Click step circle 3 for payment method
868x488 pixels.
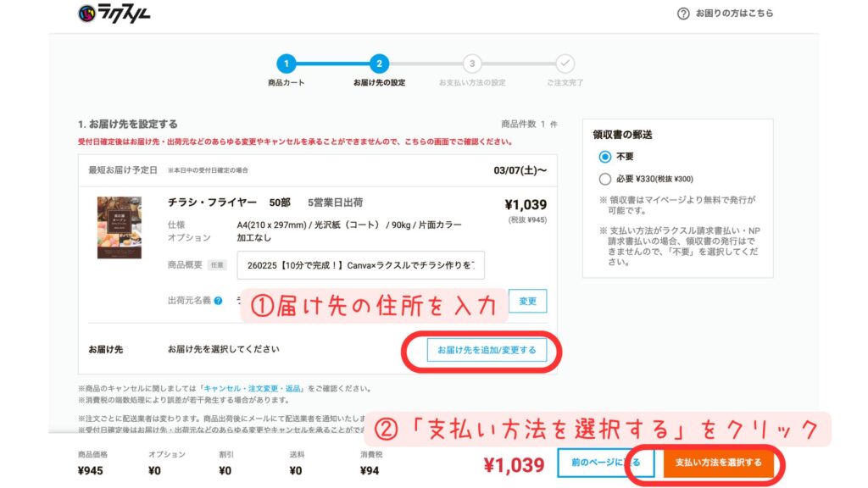[x=471, y=64]
